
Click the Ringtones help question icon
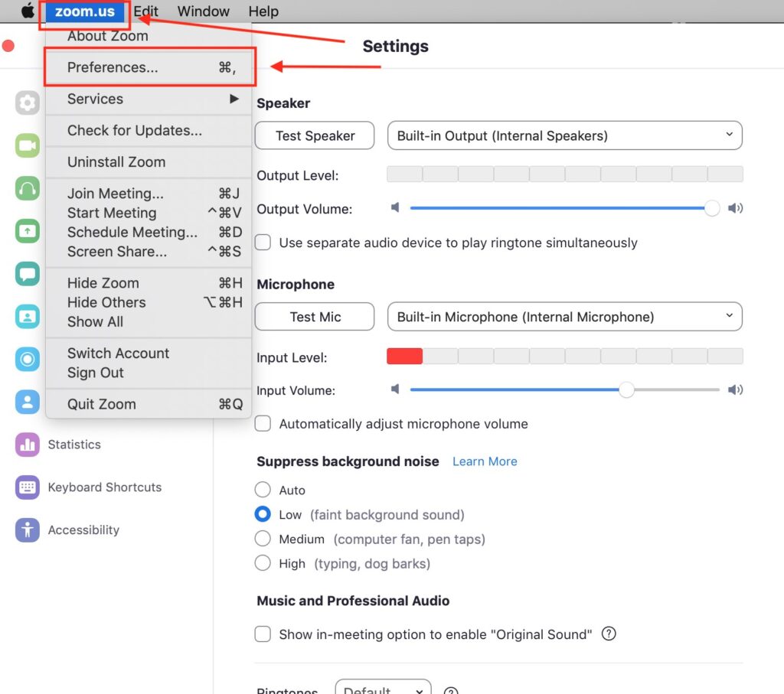pos(451,690)
